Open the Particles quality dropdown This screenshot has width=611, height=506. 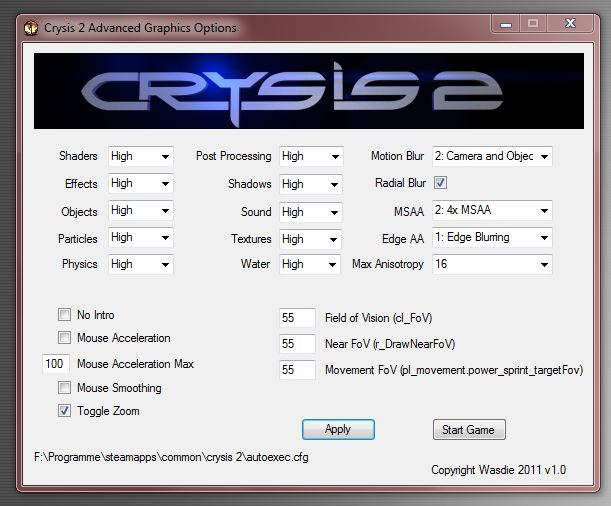point(140,238)
